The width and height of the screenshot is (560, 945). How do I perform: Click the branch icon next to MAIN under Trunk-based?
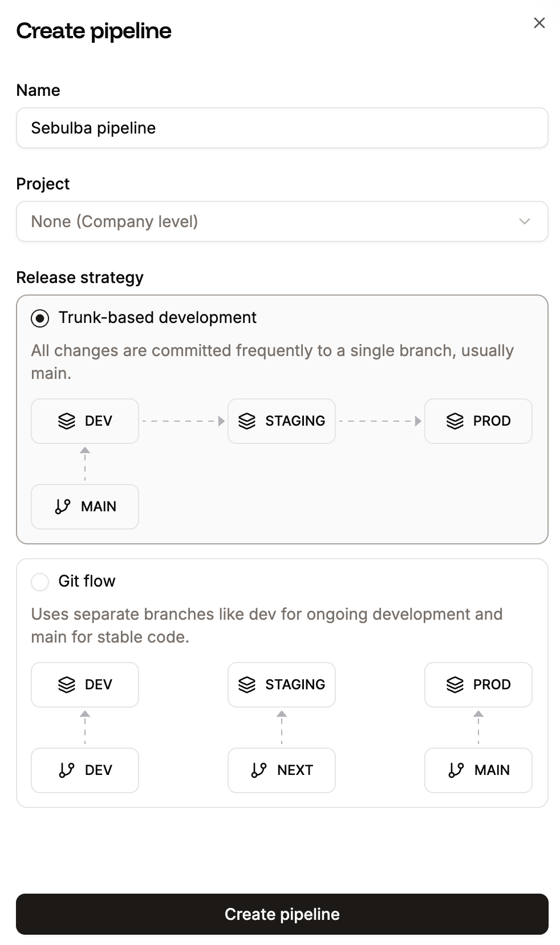[x=63, y=507]
